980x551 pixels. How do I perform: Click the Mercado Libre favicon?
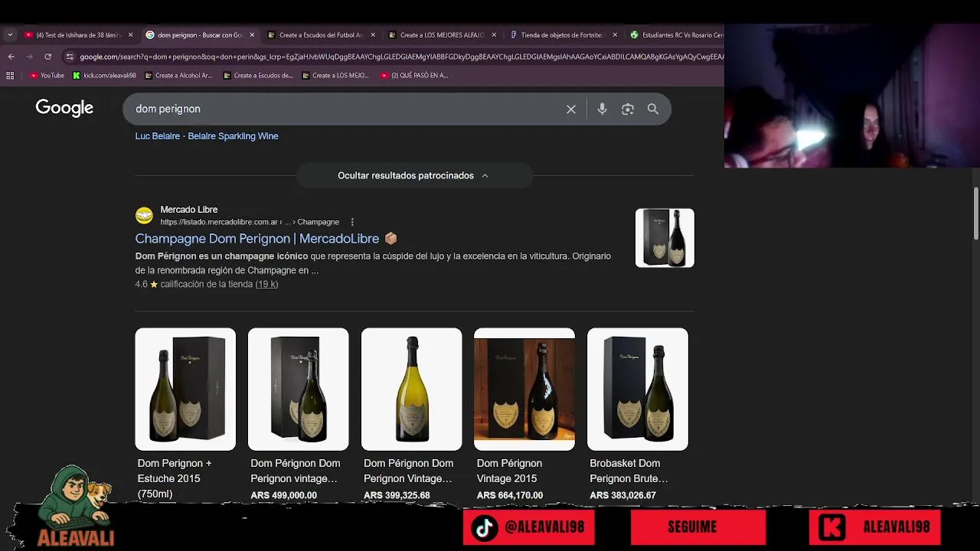tap(144, 216)
